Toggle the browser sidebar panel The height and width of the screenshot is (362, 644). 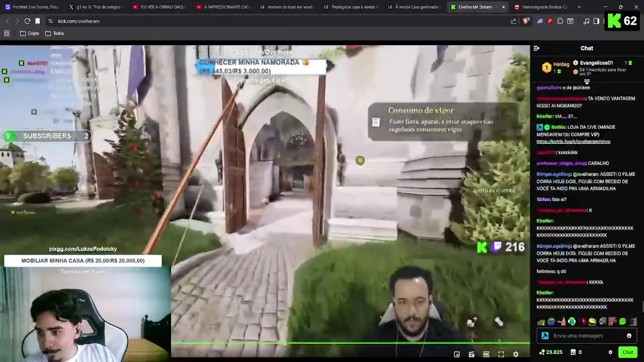(x=596, y=21)
